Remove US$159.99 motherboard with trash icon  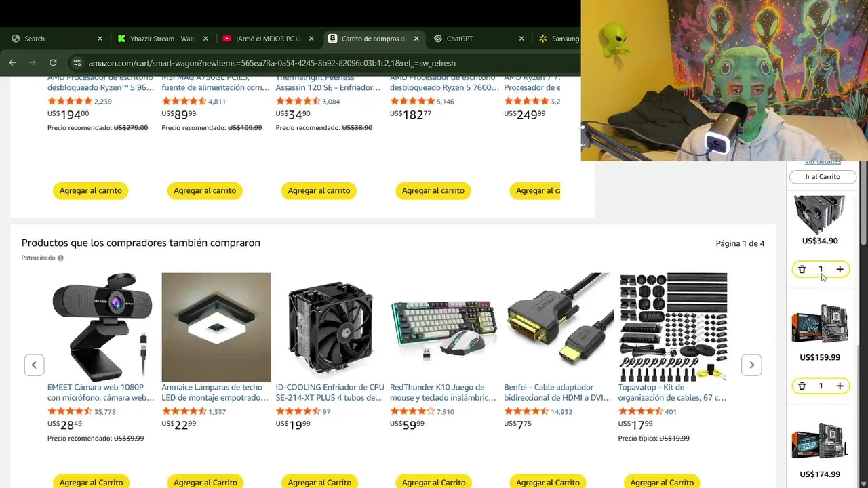(x=802, y=386)
